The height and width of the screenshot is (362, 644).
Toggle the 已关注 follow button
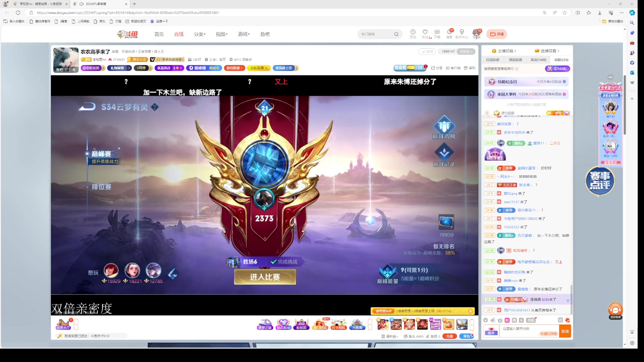[466, 51]
